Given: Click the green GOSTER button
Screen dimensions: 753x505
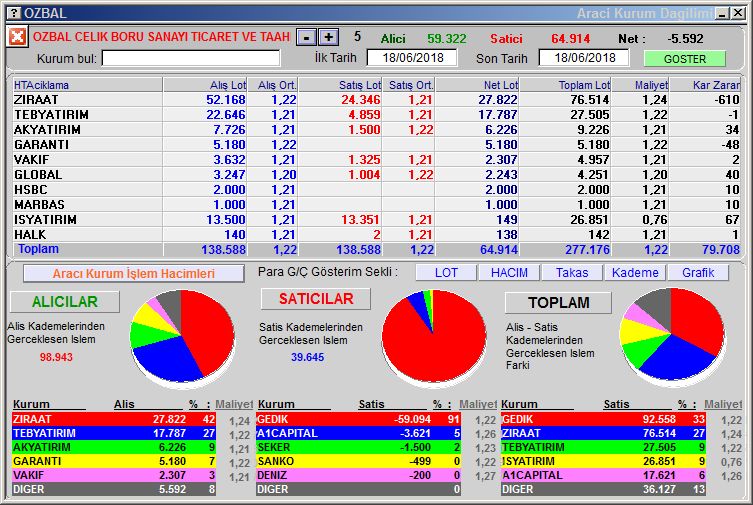Looking at the screenshot, I should [684, 59].
